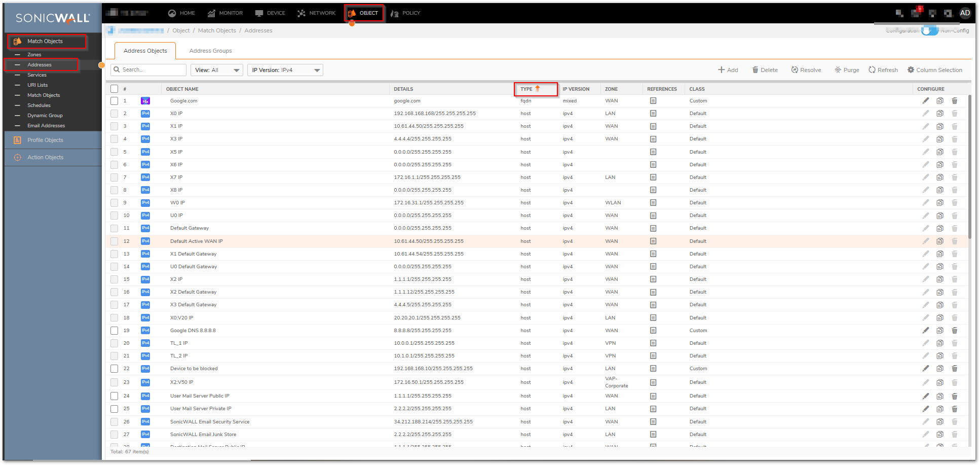Check the select-all header checkbox
Viewport: 980px width, 465px height.
point(115,89)
